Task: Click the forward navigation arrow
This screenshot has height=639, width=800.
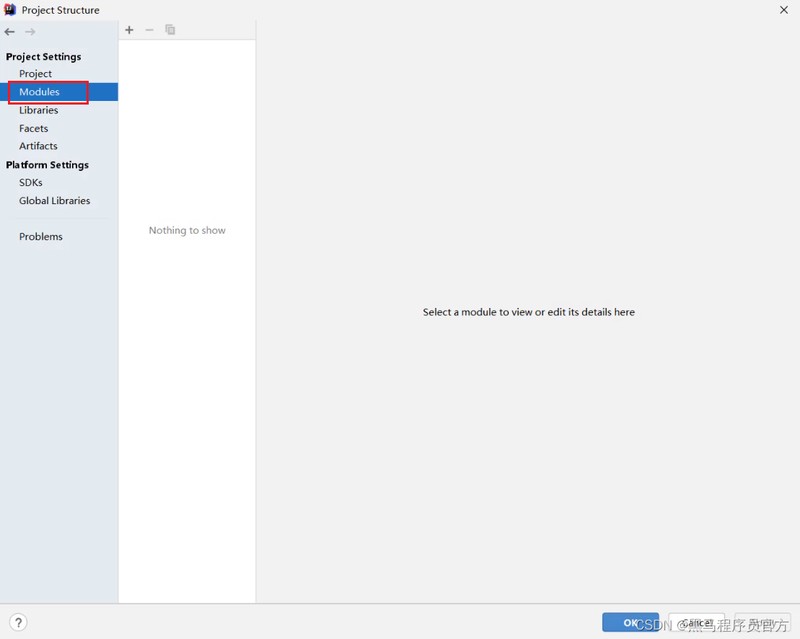Action: point(30,32)
